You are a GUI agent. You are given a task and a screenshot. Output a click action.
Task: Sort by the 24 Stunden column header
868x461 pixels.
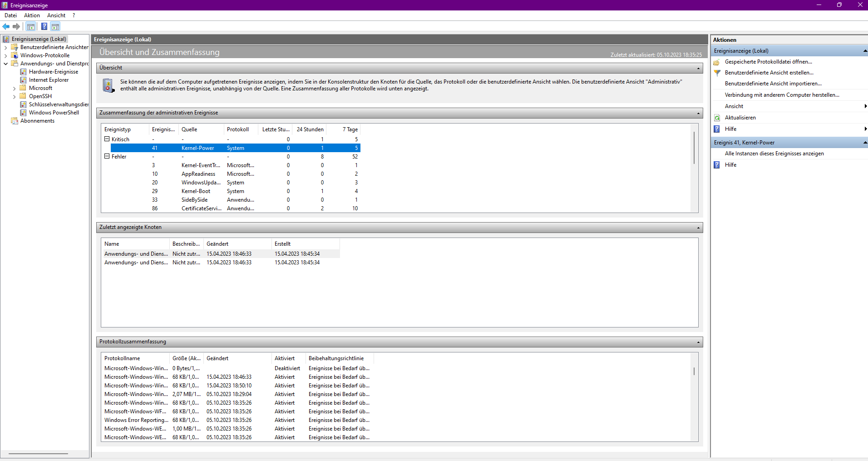pyautogui.click(x=310, y=129)
